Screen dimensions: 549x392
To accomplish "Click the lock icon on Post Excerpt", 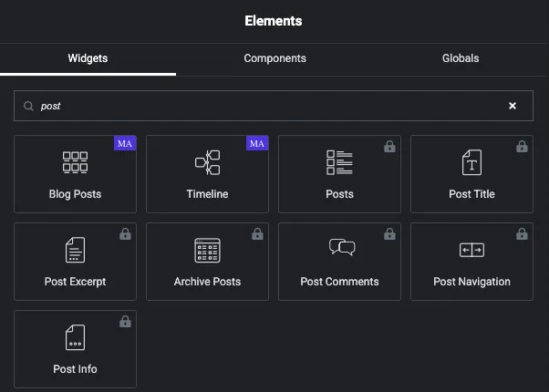I will [x=125, y=233].
